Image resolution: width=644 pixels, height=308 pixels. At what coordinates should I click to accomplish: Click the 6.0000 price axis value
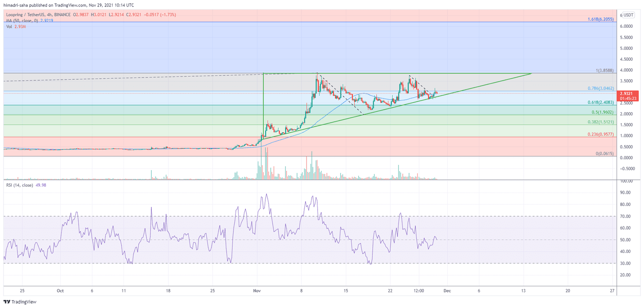626,27
